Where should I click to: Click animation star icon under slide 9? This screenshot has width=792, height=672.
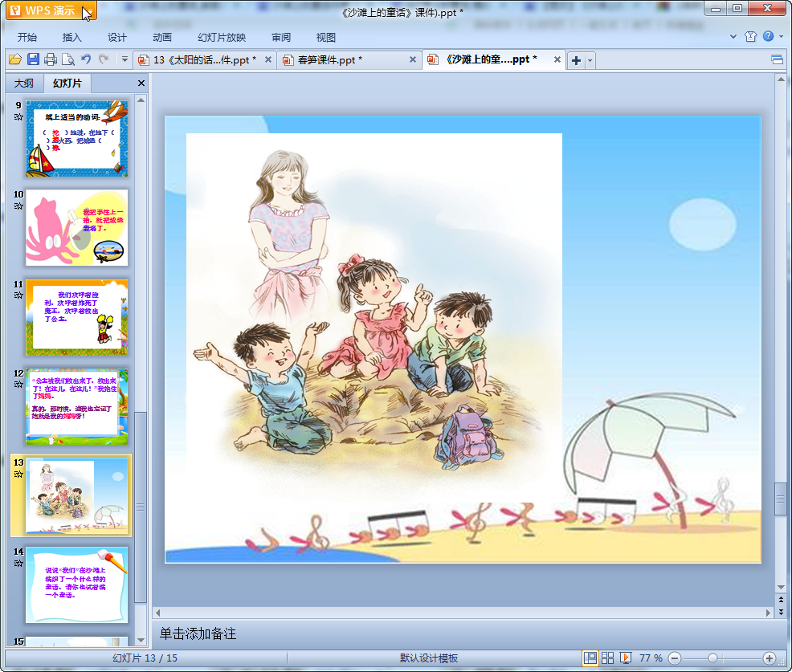coord(18,117)
